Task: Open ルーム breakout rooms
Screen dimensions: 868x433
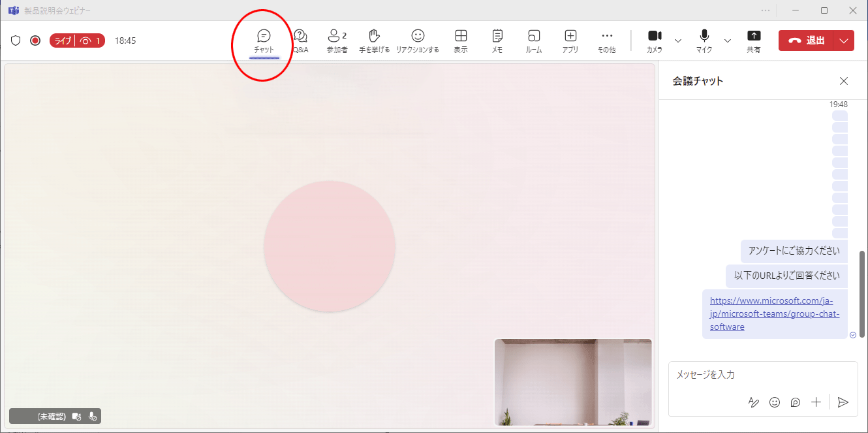Action: (534, 40)
